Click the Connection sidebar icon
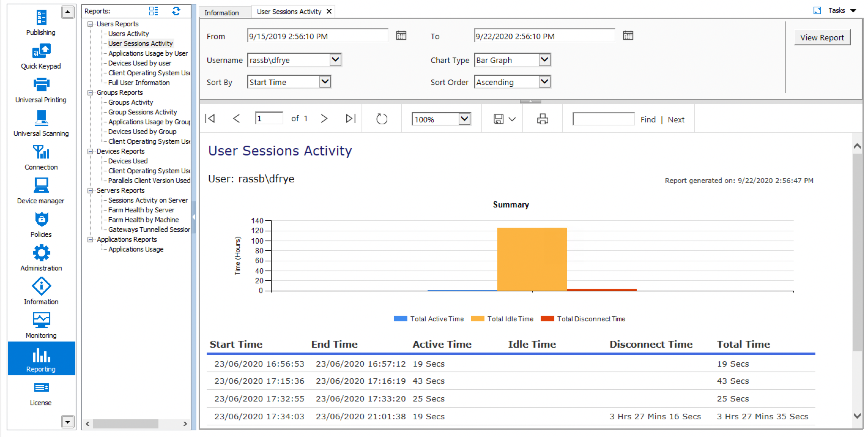This screenshot has height=437, width=868. [41, 152]
